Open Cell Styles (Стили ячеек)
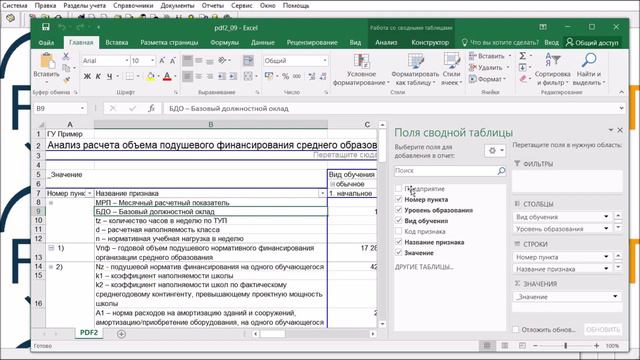 click(x=451, y=69)
